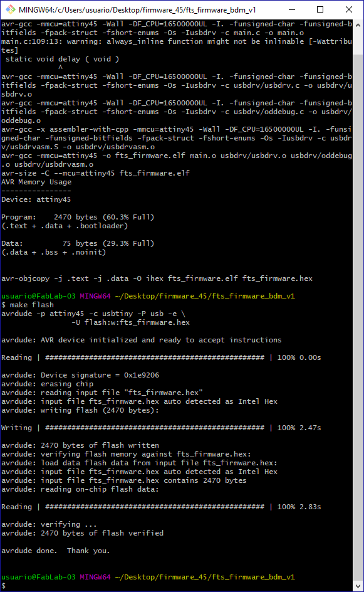The image size is (364, 592).
Task: Click the 'static void delay ( void )' line
Action: (x=62, y=59)
